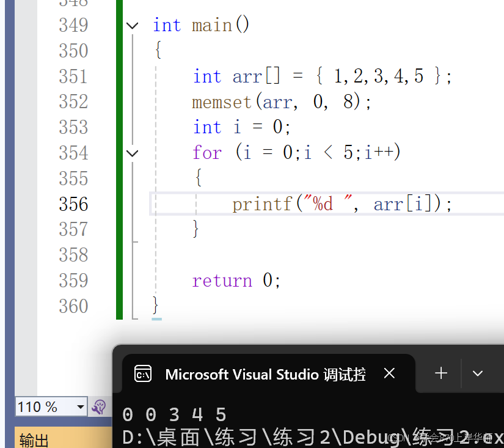Image resolution: width=504 pixels, height=448 pixels.
Task: Click the printf statement on line 356
Action: [342, 204]
